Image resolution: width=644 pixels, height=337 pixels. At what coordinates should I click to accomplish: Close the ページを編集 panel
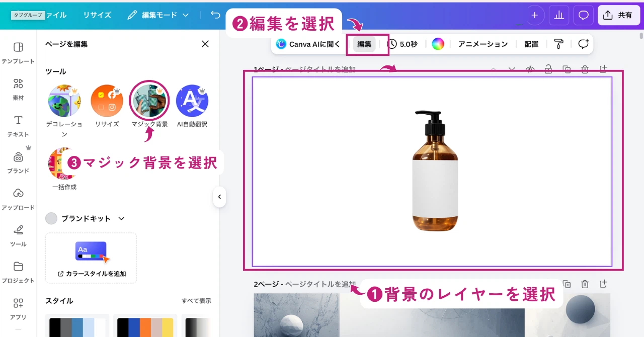point(205,44)
